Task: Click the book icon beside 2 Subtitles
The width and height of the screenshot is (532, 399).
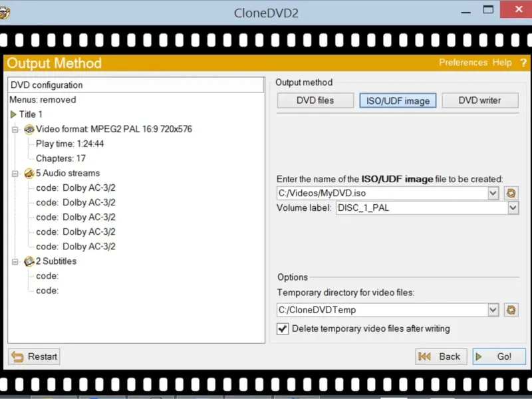Action: [x=29, y=261]
